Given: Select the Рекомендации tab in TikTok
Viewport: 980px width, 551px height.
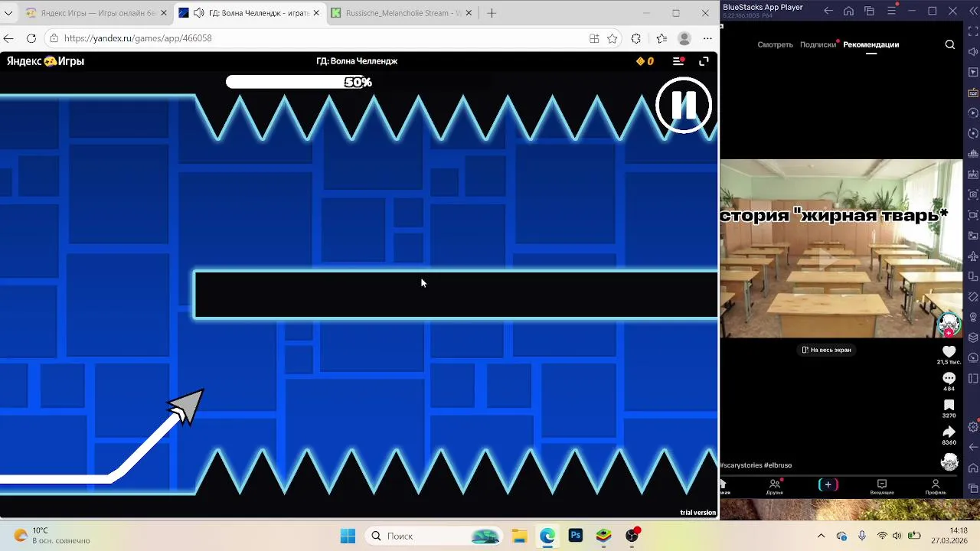Looking at the screenshot, I should click(x=871, y=44).
